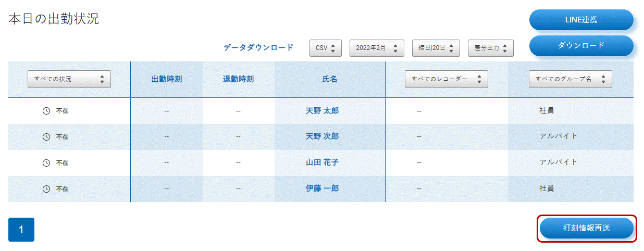
Task: Expand the 締日|20日 closing-day dropdown
Action: pyautogui.click(x=436, y=48)
